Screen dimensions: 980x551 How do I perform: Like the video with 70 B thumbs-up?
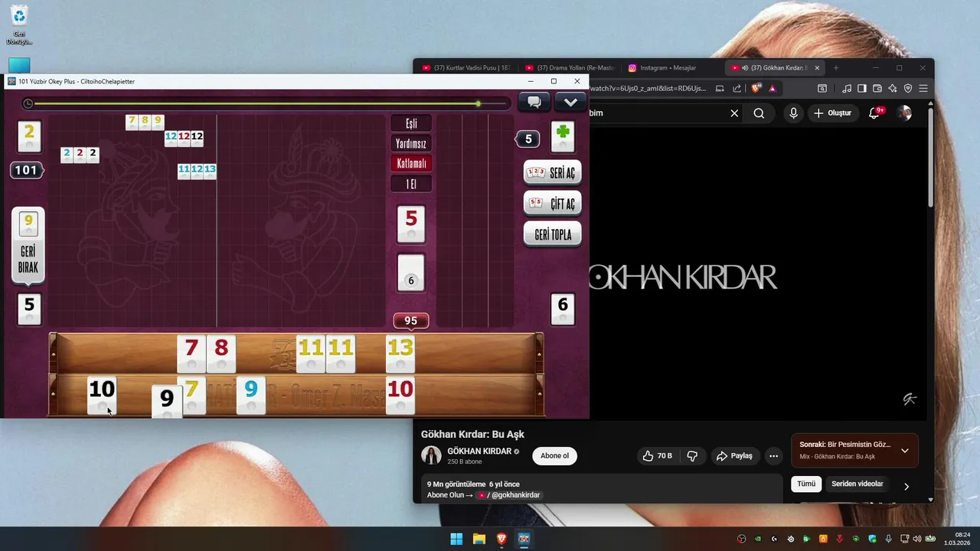point(658,456)
